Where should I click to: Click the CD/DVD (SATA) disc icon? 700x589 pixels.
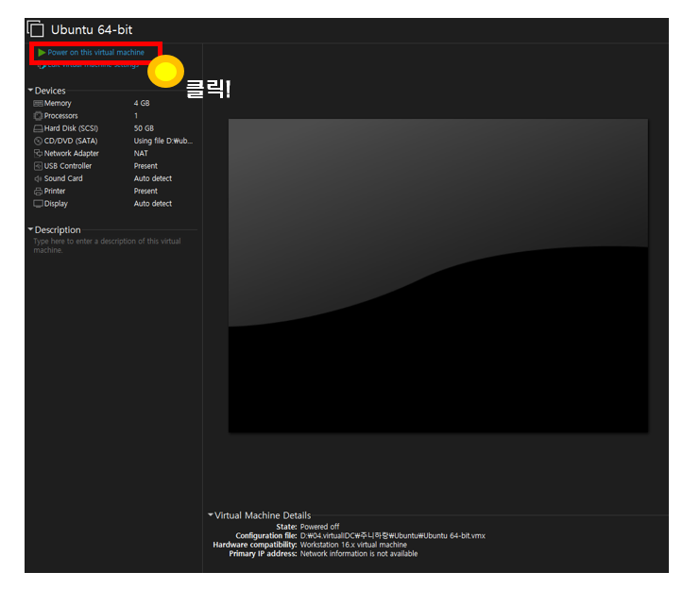[38, 141]
